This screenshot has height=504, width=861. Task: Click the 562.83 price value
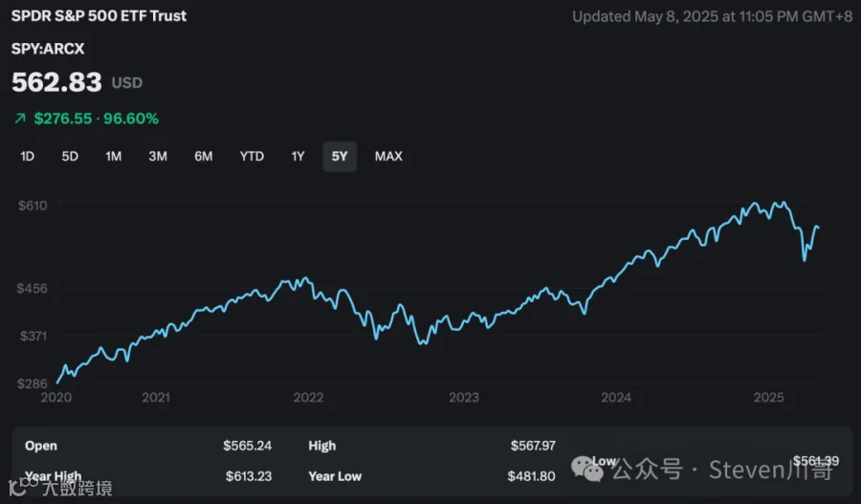tap(56, 82)
